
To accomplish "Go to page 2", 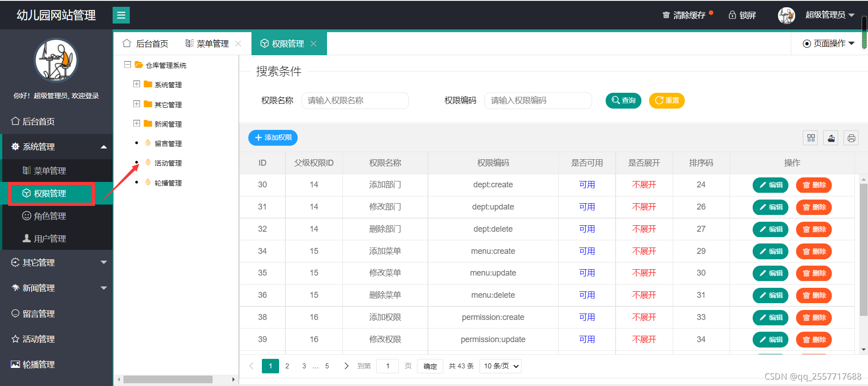I will pyautogui.click(x=287, y=366).
